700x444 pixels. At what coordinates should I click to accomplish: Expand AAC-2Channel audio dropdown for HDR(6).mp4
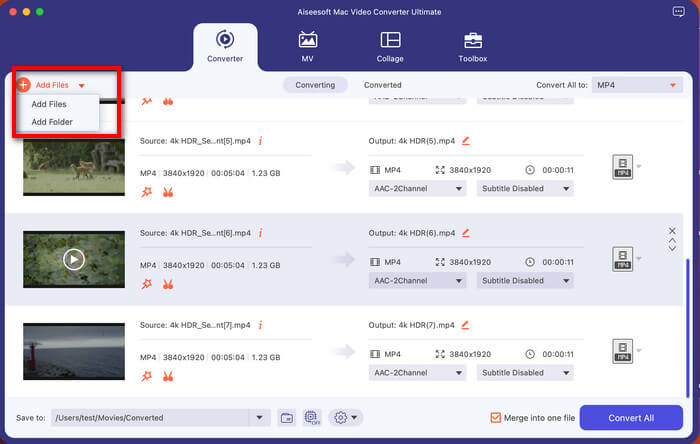(417, 281)
